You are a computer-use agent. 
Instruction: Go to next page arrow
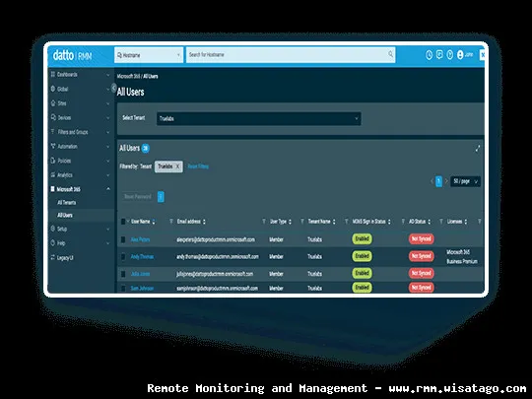coord(446,181)
